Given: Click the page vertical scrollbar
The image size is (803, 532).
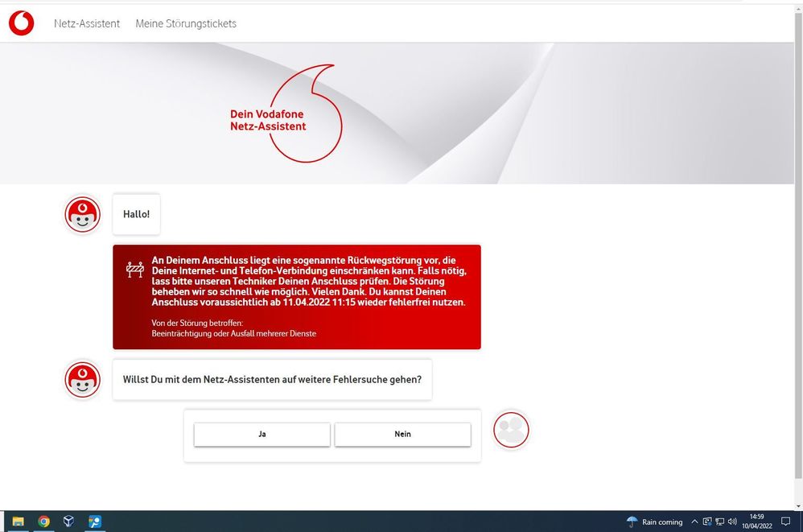Looking at the screenshot, I should tap(798, 245).
